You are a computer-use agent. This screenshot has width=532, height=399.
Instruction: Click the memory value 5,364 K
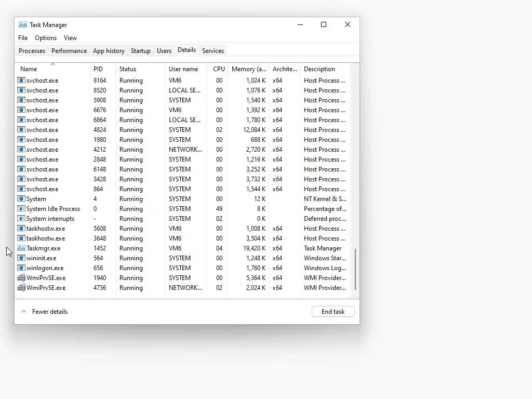click(256, 277)
